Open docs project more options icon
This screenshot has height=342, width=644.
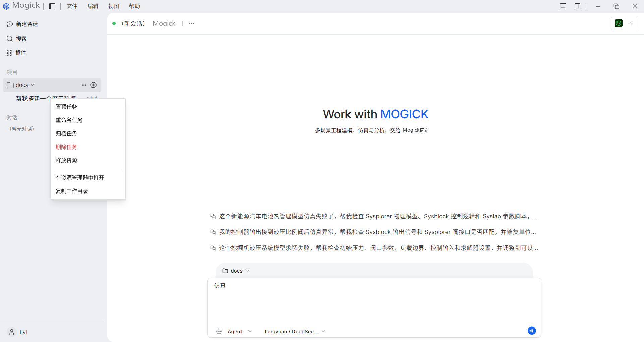coord(84,85)
